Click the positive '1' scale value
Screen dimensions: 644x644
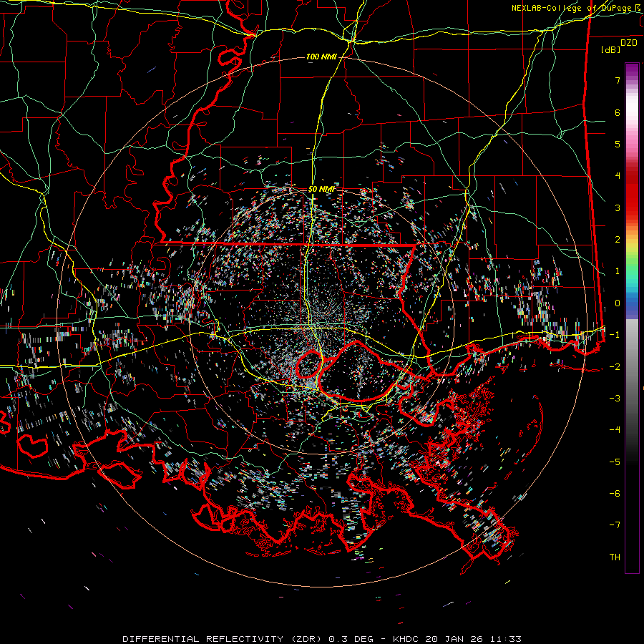(618, 271)
